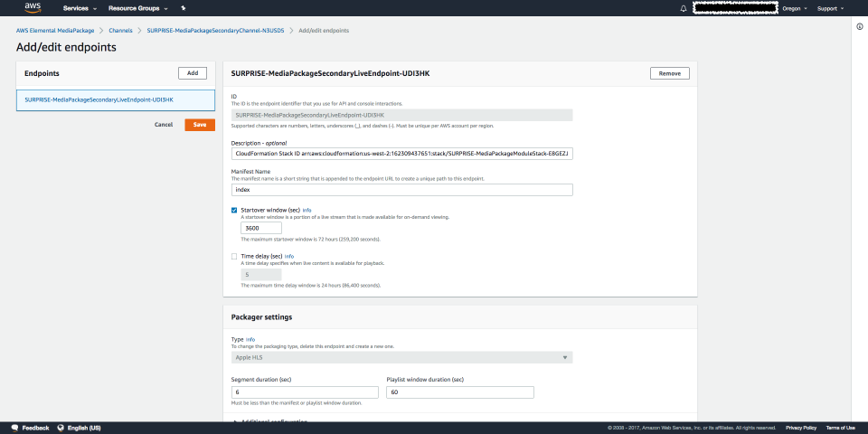Go to Channels breadcrumb

coord(120,31)
